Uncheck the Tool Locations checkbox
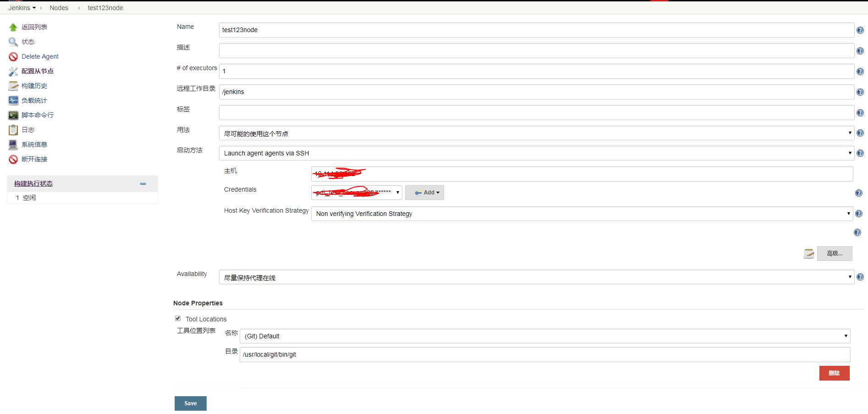This screenshot has width=868, height=414. pos(178,318)
